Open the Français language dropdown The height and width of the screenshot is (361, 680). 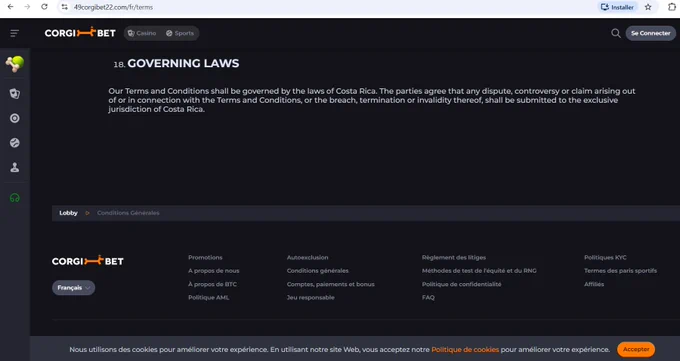pos(73,288)
